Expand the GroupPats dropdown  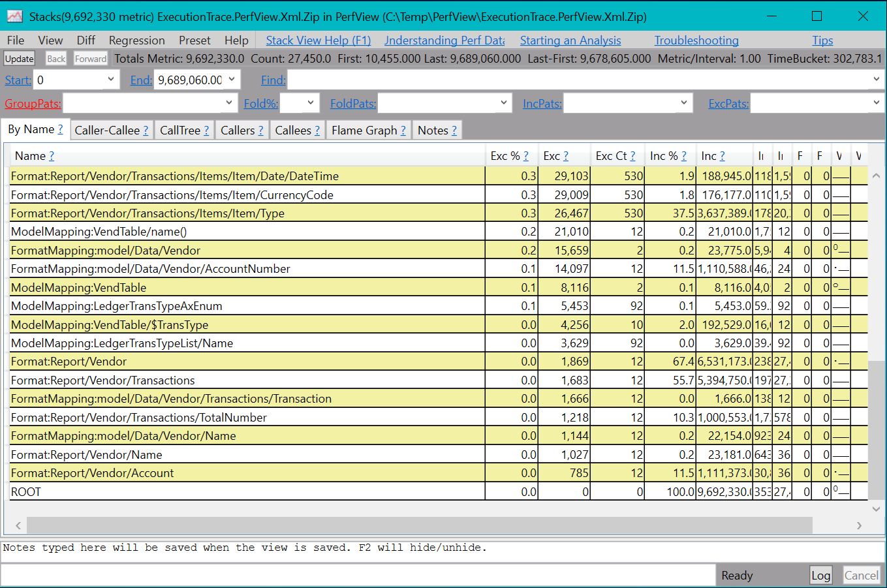tap(229, 103)
